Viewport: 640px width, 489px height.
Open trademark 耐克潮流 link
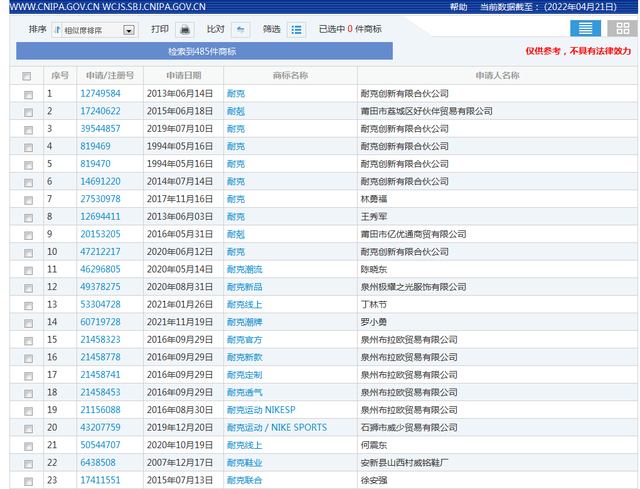[x=244, y=269]
